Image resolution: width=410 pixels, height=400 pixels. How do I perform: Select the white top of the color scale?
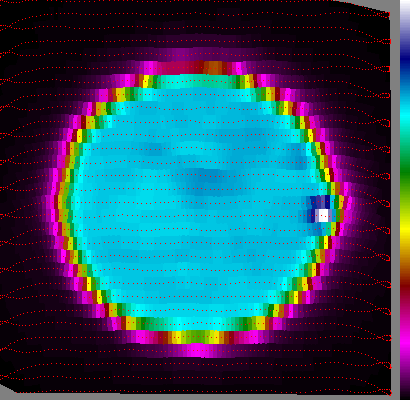coord(405,7)
